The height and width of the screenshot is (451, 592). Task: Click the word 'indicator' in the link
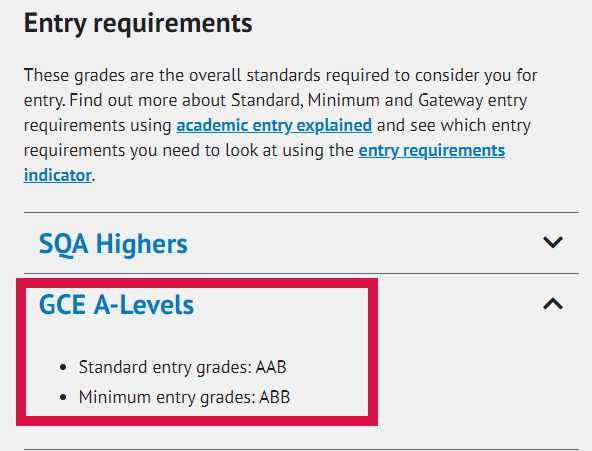(x=57, y=175)
